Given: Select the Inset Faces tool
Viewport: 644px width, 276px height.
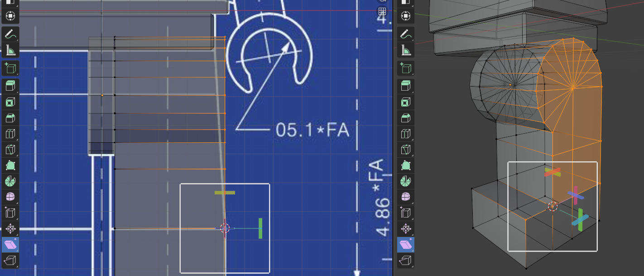Looking at the screenshot, I should tap(10, 102).
